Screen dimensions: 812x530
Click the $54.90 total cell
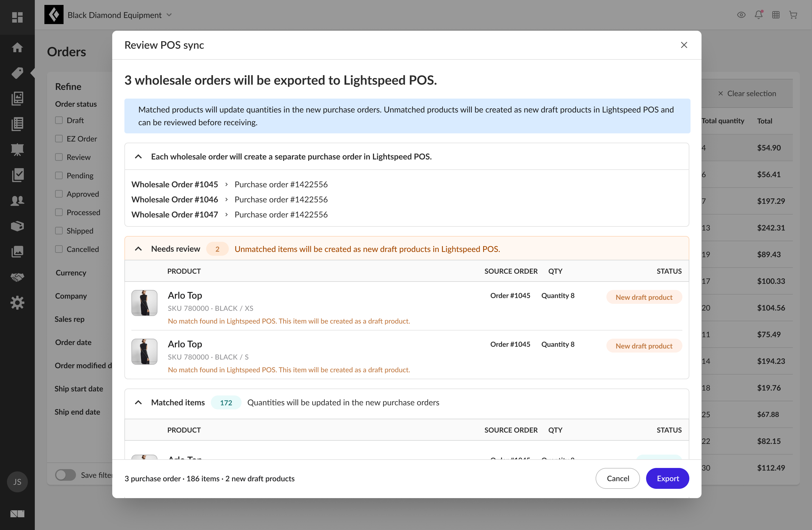coord(769,148)
